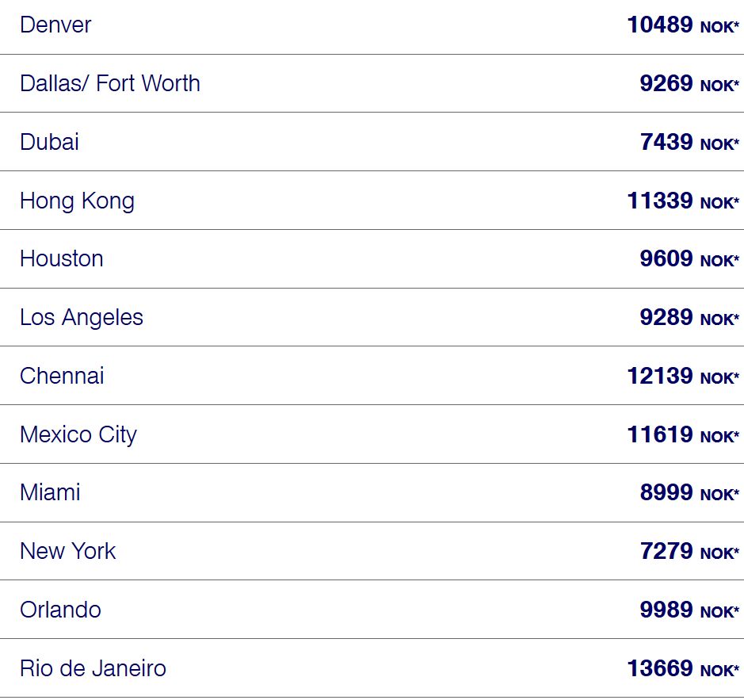Open the Mexico City flight offer

(x=372, y=434)
